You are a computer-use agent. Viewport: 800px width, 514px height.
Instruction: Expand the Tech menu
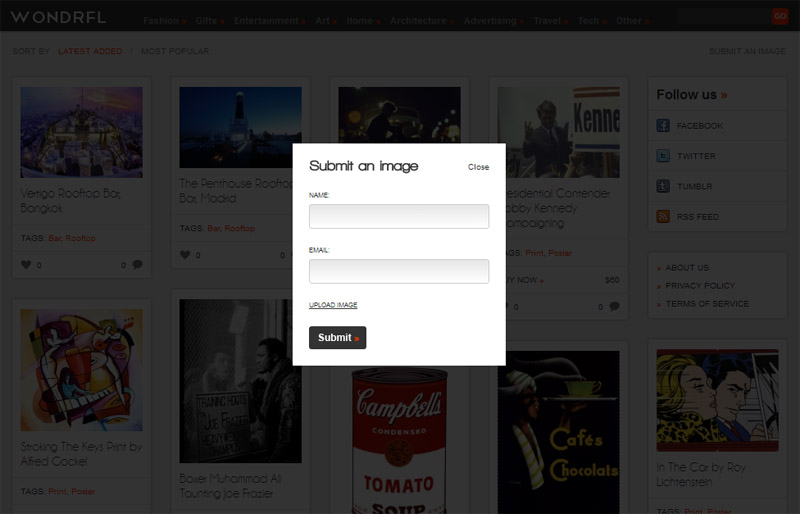click(592, 20)
